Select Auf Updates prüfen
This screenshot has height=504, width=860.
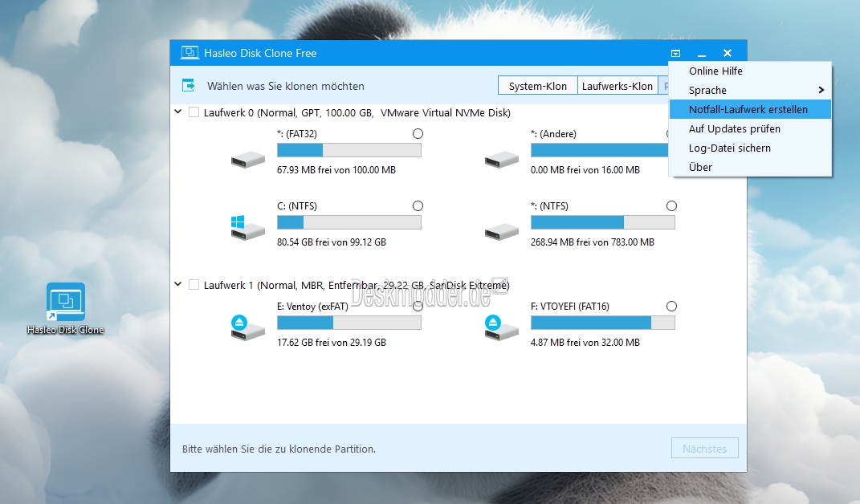pyautogui.click(x=750, y=128)
